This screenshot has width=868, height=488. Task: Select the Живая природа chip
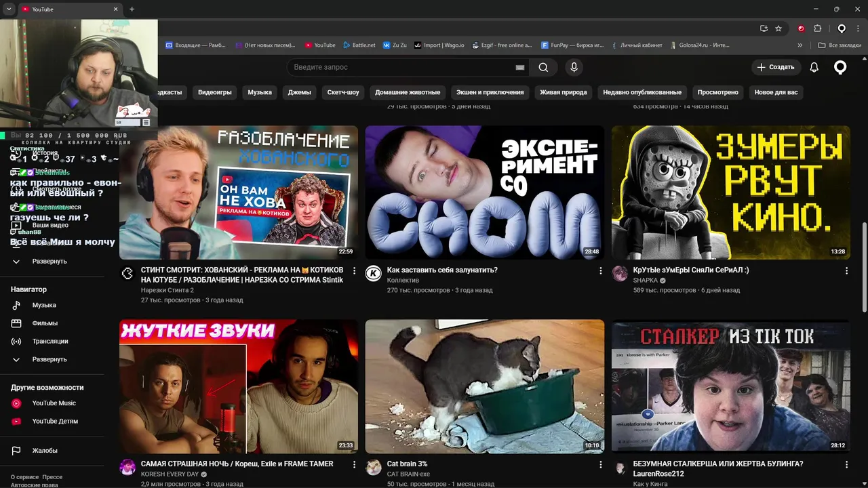(x=564, y=92)
